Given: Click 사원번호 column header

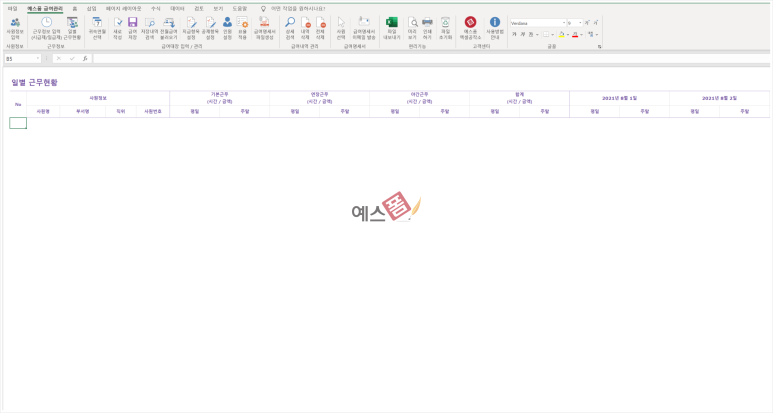Looking at the screenshot, I should coord(153,112).
